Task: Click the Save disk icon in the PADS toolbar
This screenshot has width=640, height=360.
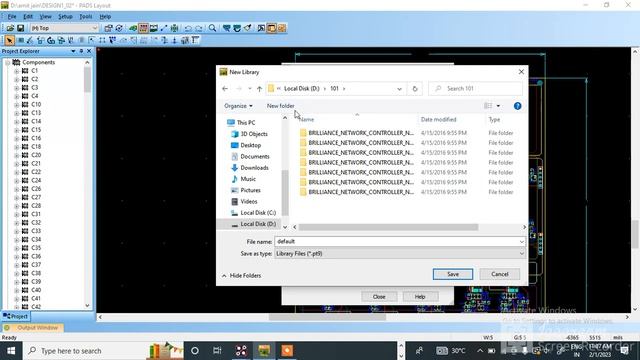Action: 20,28
